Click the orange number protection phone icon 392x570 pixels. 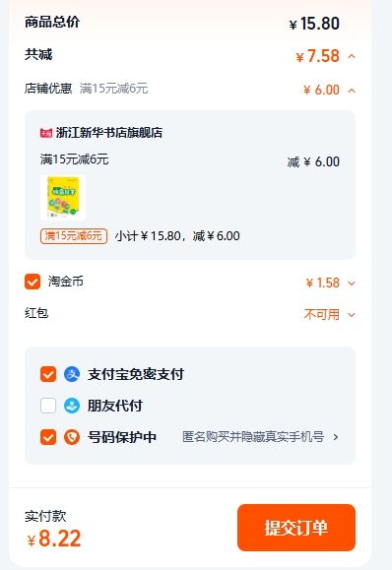72,437
